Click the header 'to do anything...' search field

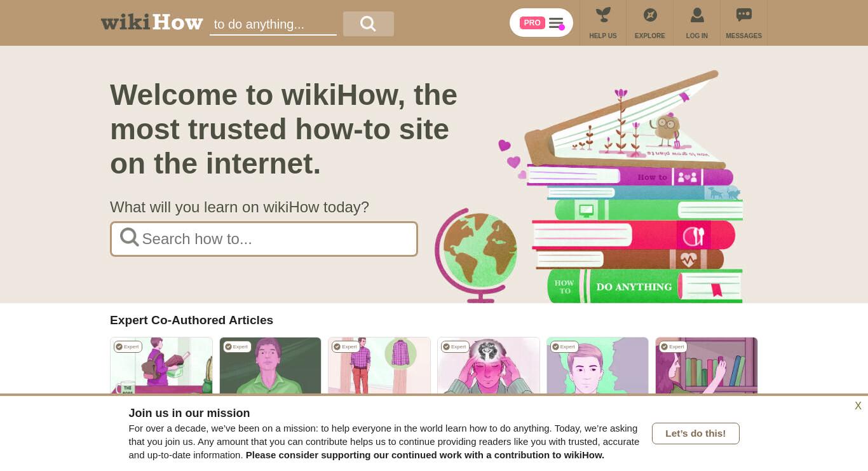pyautogui.click(x=273, y=24)
